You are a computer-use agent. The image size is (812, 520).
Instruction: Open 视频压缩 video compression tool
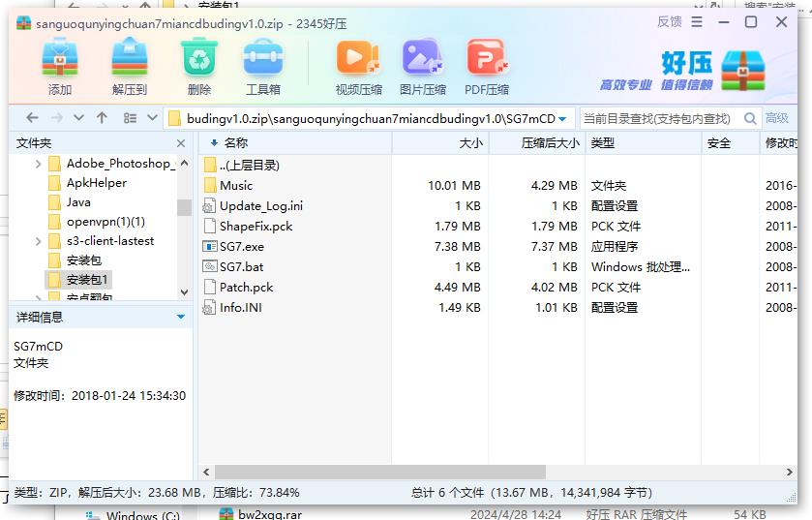click(x=358, y=57)
